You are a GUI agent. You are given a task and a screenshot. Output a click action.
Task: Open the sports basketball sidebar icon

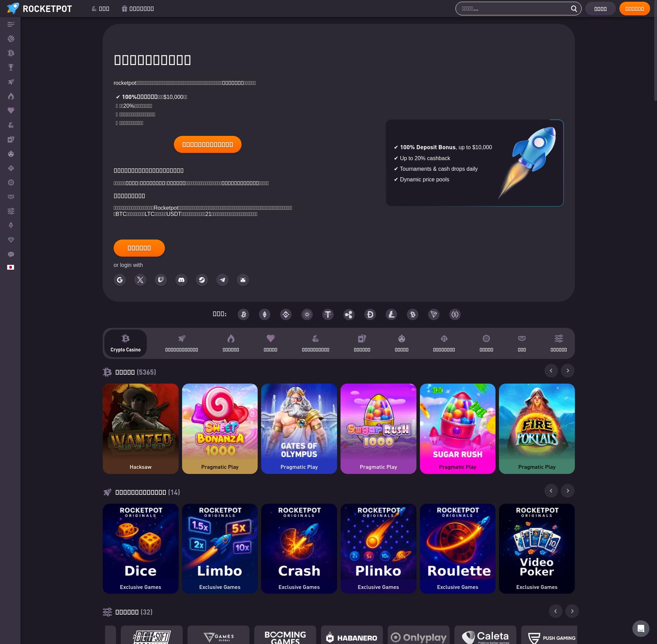coord(11,39)
